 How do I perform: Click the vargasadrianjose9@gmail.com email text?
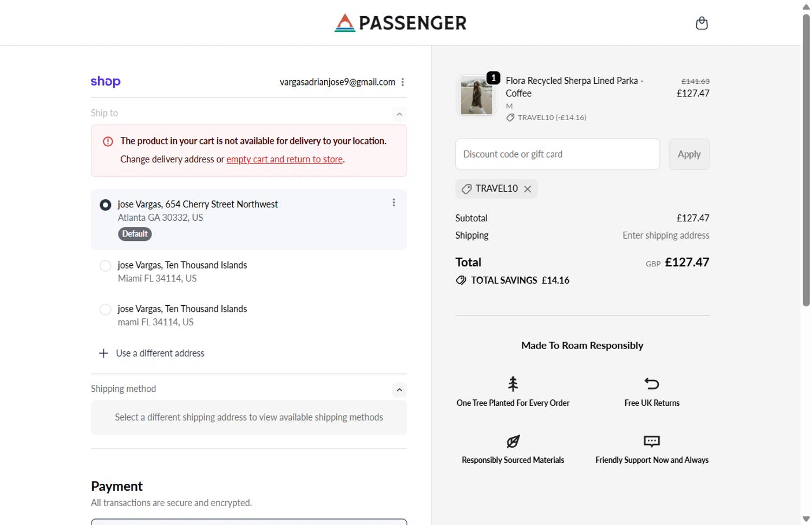337,82
